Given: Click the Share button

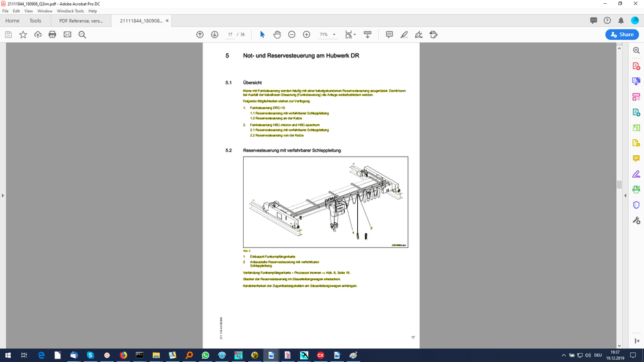Looking at the screenshot, I should (622, 35).
